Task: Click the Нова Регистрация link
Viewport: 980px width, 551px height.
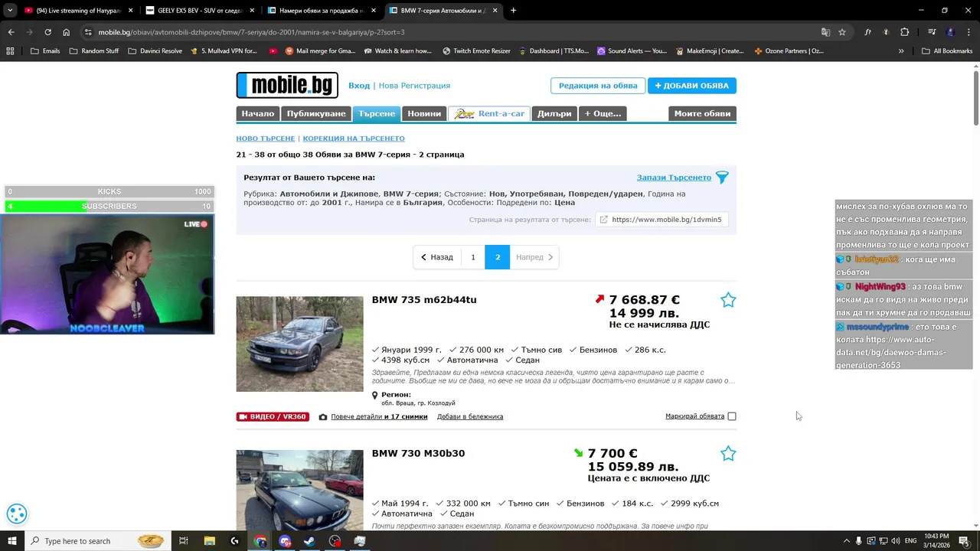Action: 414,86
